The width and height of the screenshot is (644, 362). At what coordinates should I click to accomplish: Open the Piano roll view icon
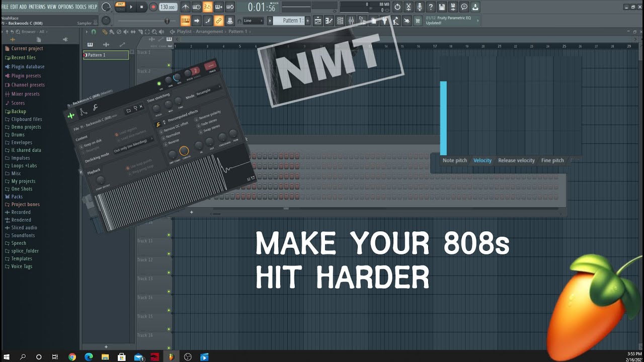coord(329,21)
